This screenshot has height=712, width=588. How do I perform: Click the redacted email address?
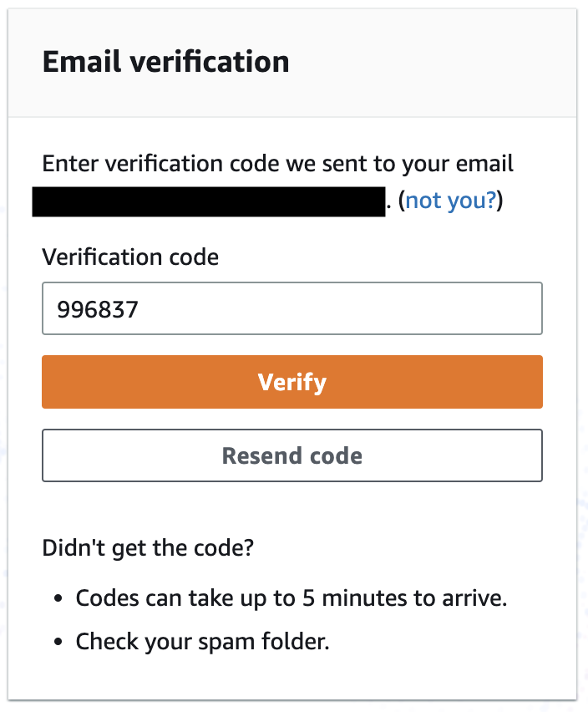[x=209, y=201]
